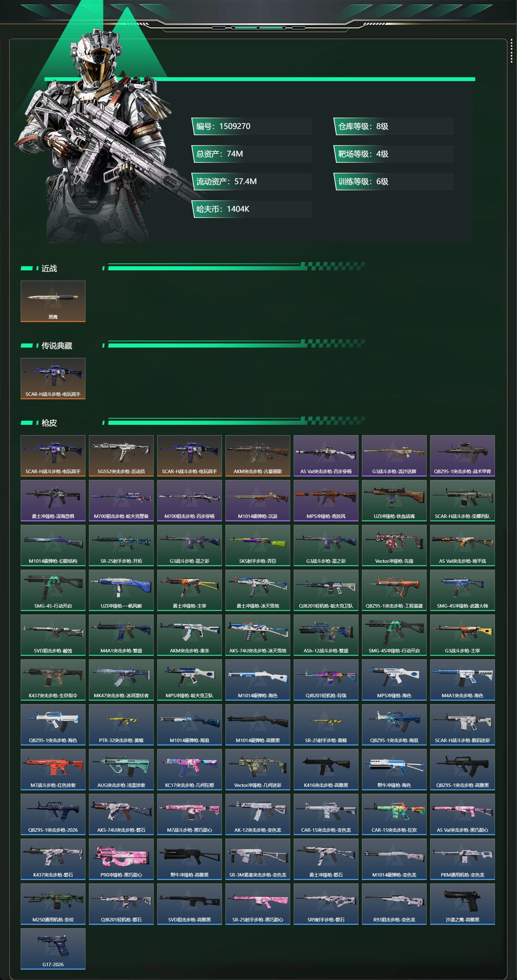Select the 训练等级：6级 field

tap(394, 181)
